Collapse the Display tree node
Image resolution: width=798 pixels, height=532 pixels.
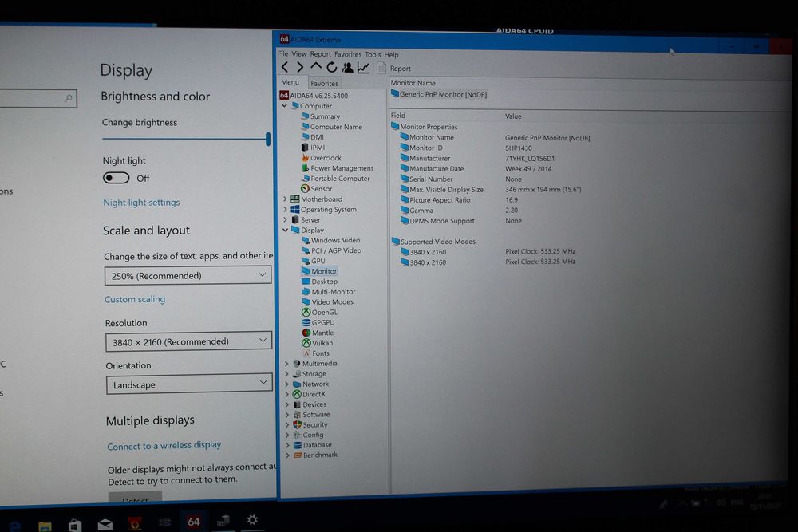click(x=285, y=230)
